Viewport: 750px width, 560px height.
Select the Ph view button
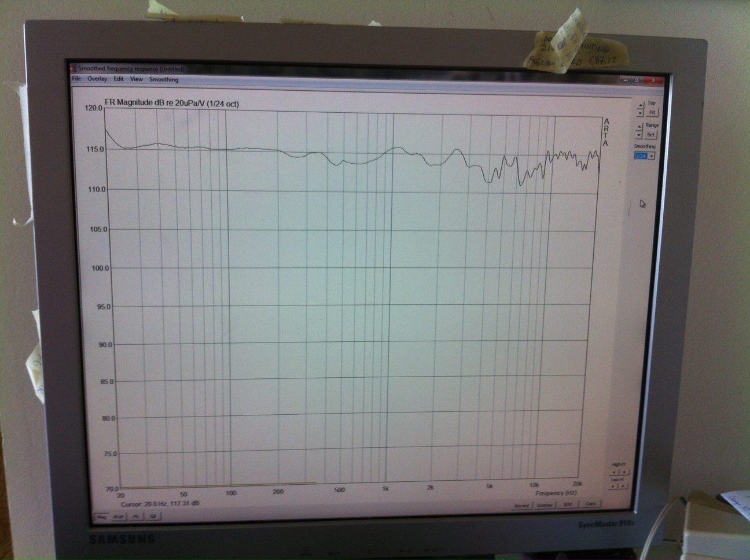coord(136,517)
